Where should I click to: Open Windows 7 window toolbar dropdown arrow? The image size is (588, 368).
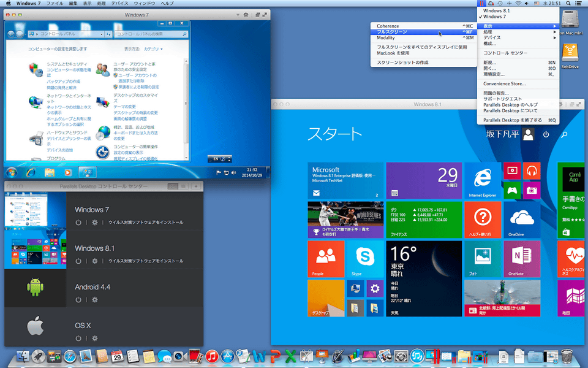(x=238, y=15)
